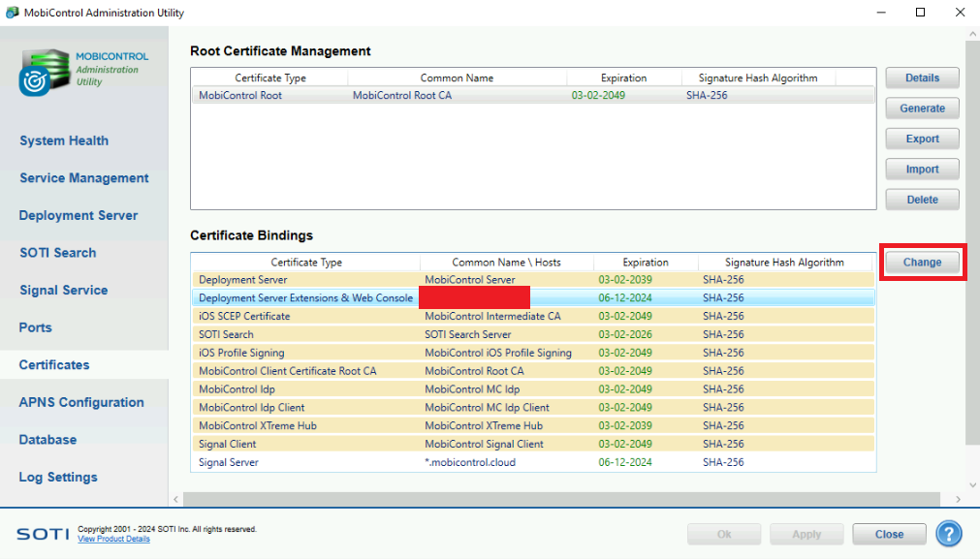Click Root table Expiration column header
This screenshot has width=980, height=559.
pos(623,78)
